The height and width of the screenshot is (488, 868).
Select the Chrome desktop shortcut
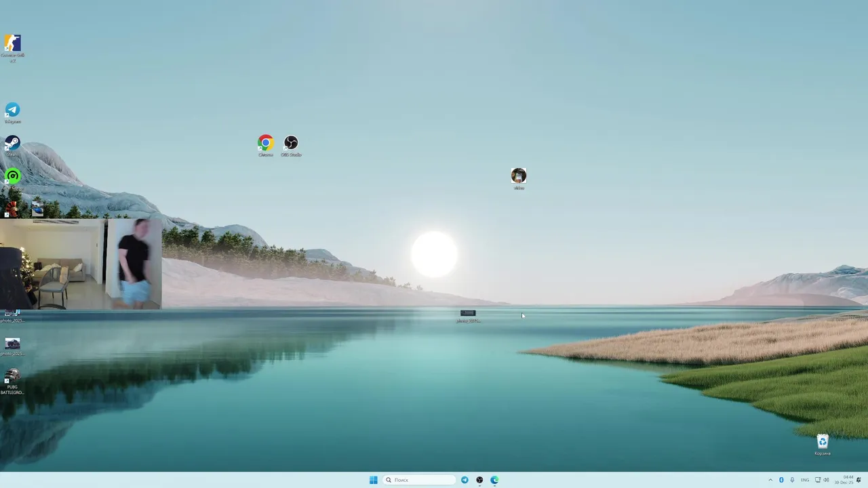[x=265, y=146]
